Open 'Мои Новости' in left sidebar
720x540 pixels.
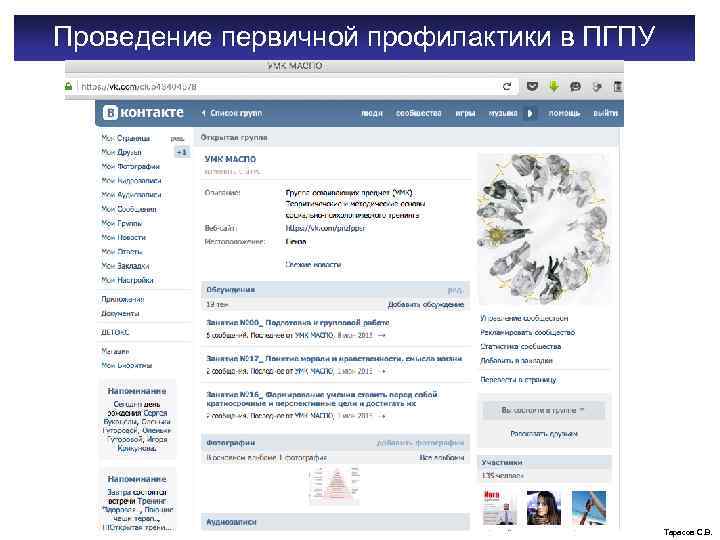[x=124, y=237]
